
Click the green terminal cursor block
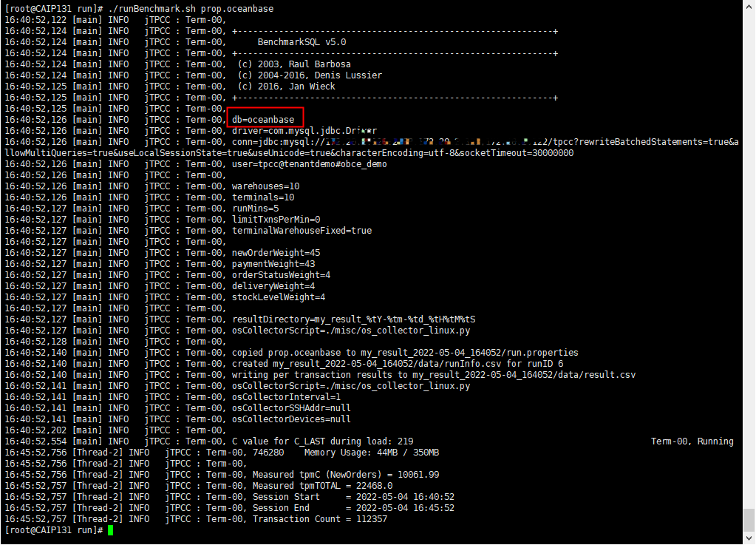pos(110,530)
